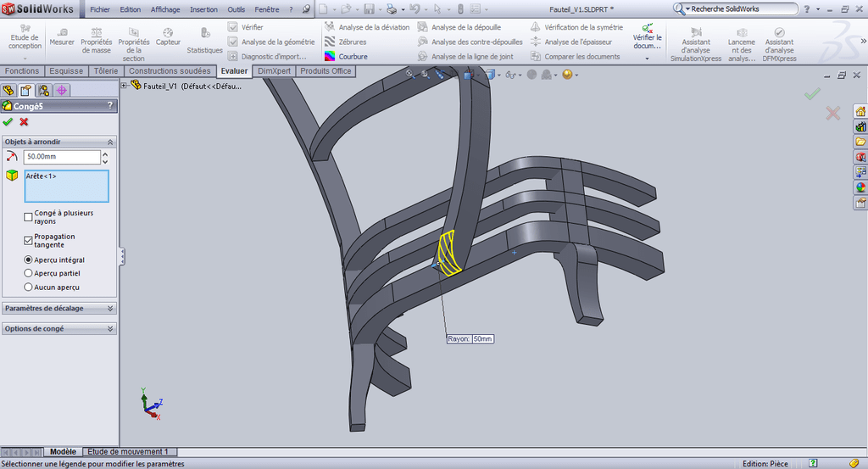
Task: Select the Aperçu intégral radio button
Action: [28, 260]
